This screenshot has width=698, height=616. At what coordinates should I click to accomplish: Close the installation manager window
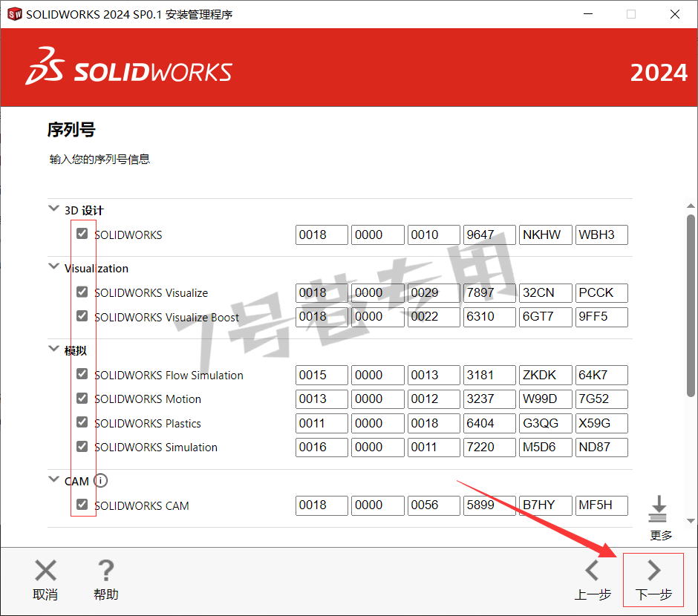pyautogui.click(x=675, y=14)
